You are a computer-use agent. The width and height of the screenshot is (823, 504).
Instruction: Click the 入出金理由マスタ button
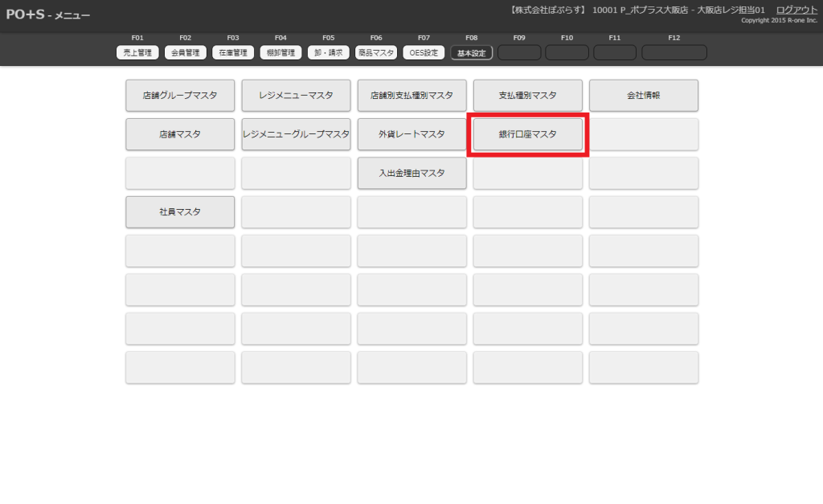pyautogui.click(x=411, y=173)
